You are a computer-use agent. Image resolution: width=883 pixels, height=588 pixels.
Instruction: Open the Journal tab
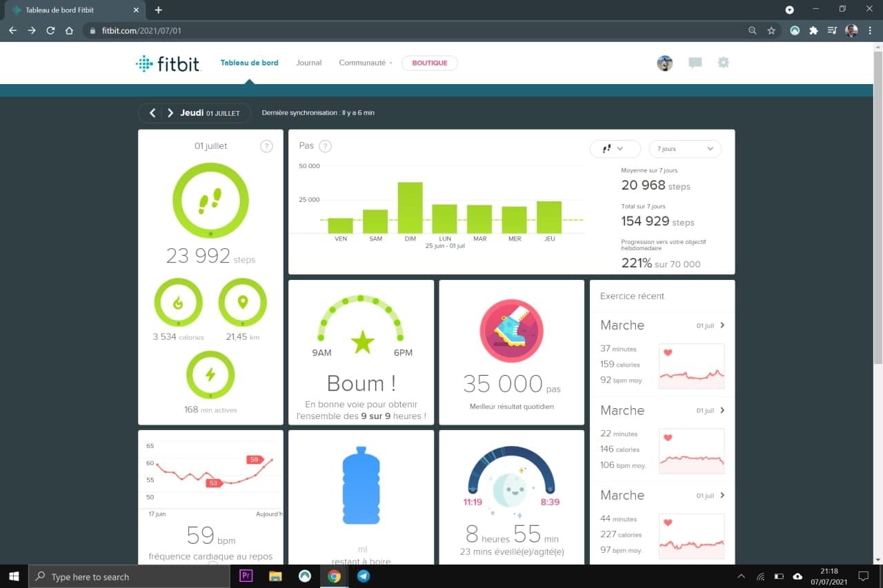tap(309, 63)
